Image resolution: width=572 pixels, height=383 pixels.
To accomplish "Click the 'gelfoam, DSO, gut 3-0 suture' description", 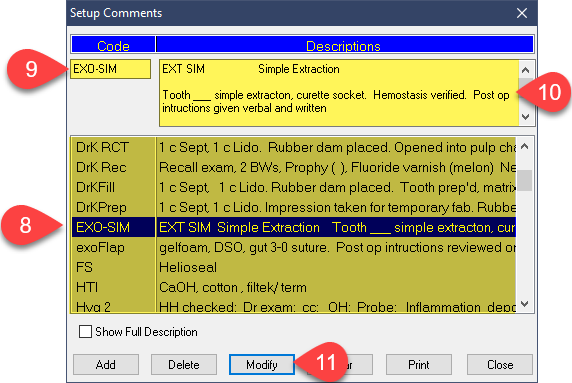I will pos(337,248).
